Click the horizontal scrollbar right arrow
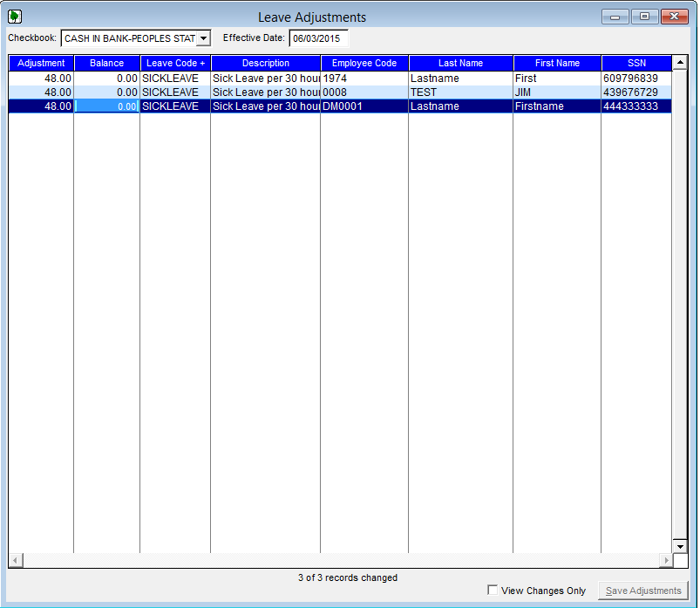The height and width of the screenshot is (608, 700). [666, 560]
